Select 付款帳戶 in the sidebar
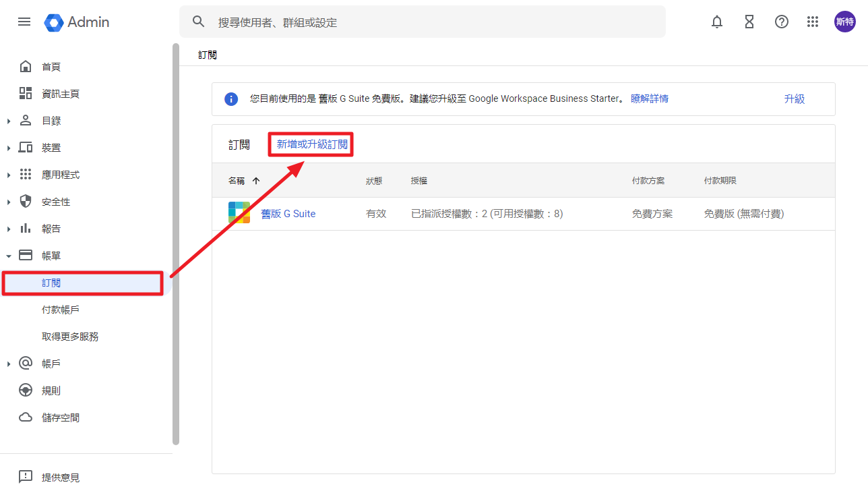The width and height of the screenshot is (868, 489). pos(61,310)
